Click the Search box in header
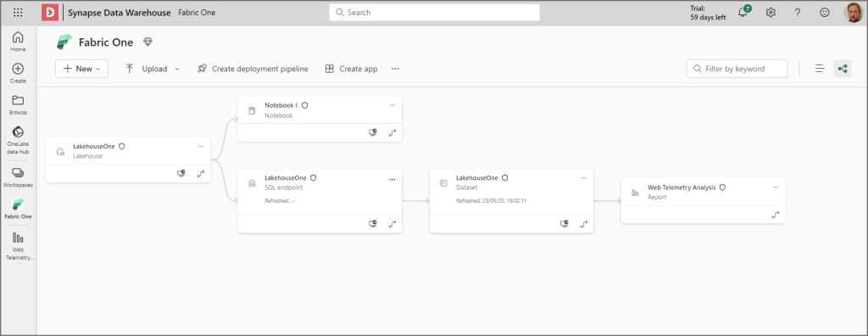This screenshot has width=868, height=336. [x=435, y=12]
